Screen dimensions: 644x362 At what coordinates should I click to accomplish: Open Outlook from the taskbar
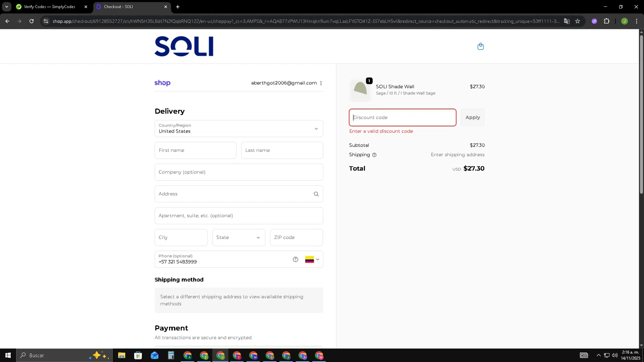(155, 355)
